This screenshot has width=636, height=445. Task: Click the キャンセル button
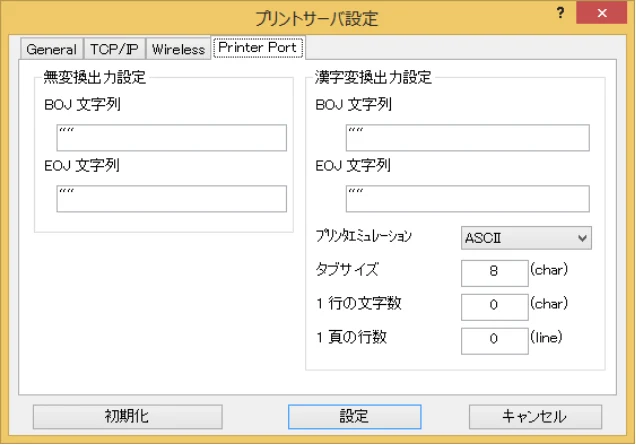(x=535, y=417)
